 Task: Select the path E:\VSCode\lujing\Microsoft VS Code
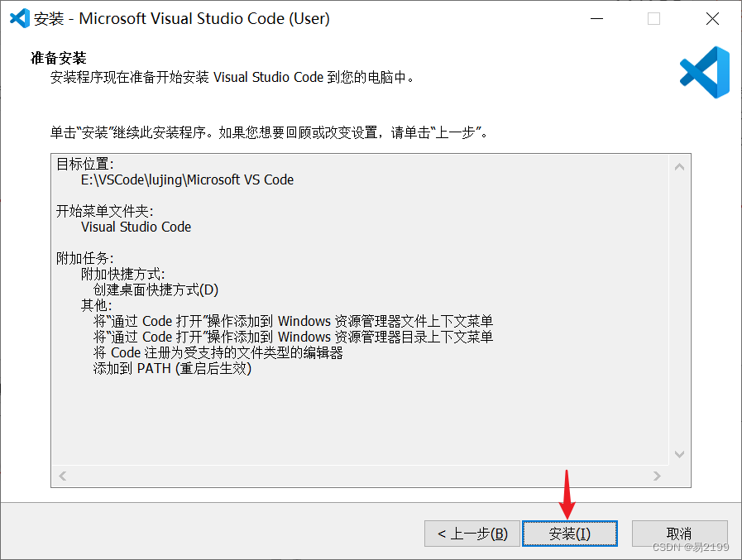pos(188,179)
